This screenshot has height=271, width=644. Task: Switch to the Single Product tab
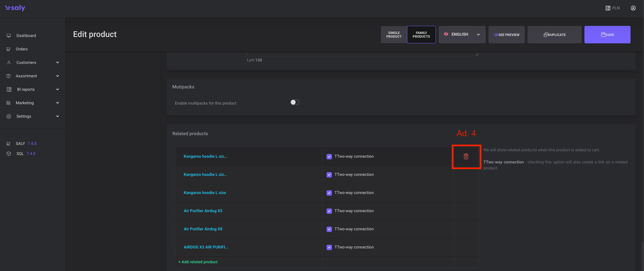tap(394, 35)
